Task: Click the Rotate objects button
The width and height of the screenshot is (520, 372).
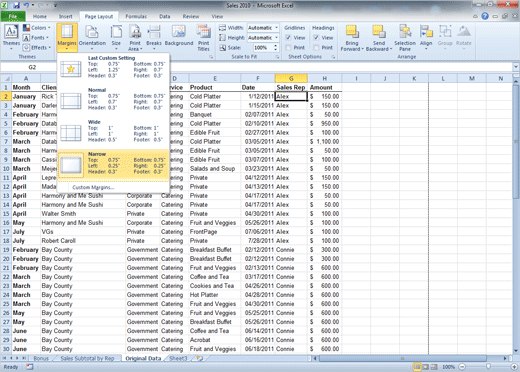Action: point(464,37)
